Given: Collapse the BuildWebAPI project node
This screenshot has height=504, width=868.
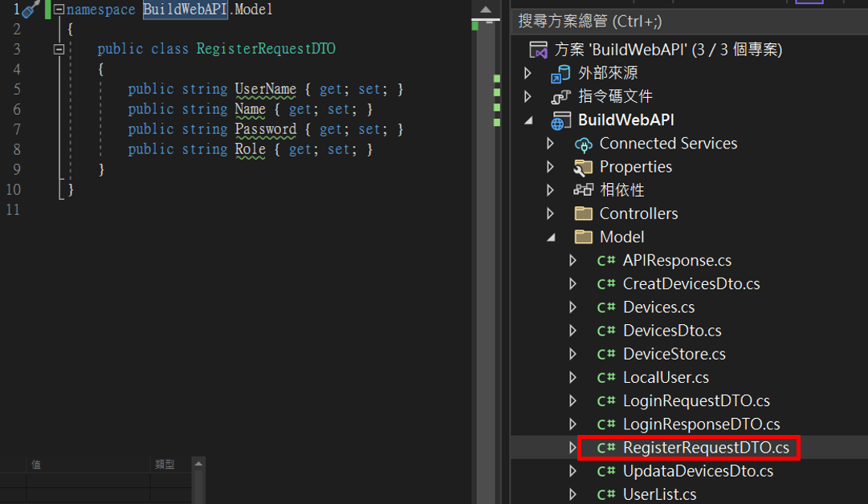Looking at the screenshot, I should coord(528,120).
